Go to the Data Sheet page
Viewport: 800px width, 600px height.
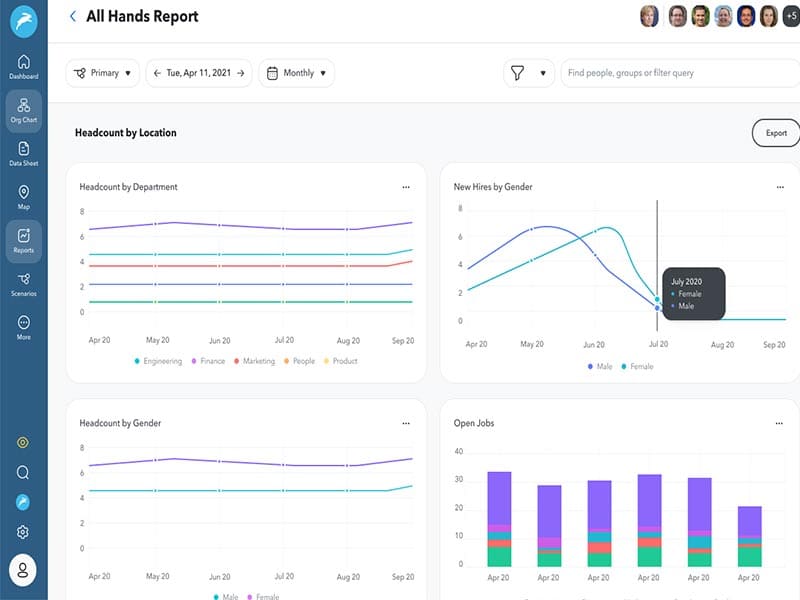[23, 153]
